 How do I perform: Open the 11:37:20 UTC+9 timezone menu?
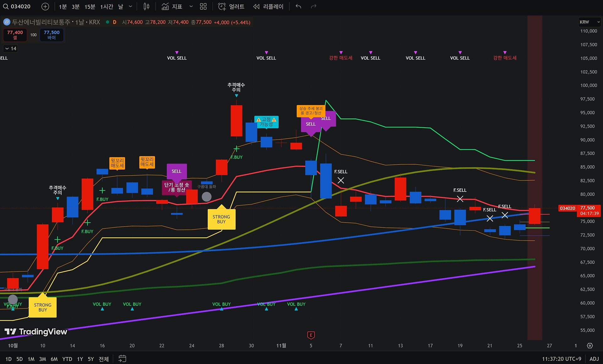coord(561,359)
